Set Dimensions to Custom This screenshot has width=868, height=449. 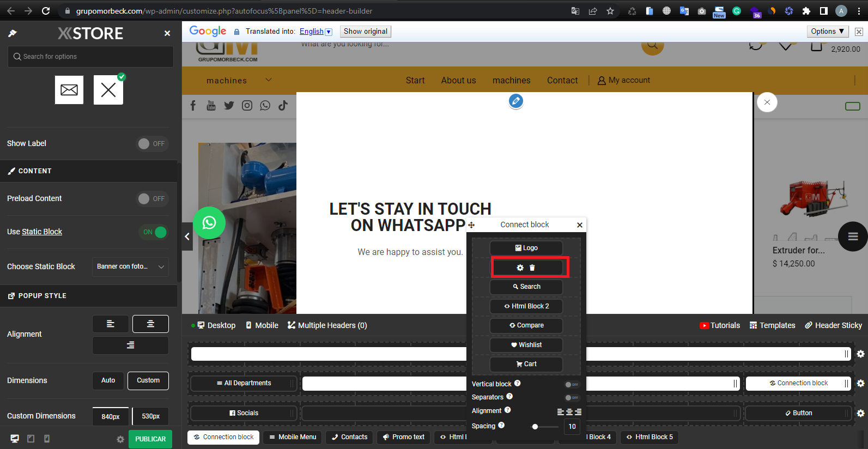(x=148, y=380)
